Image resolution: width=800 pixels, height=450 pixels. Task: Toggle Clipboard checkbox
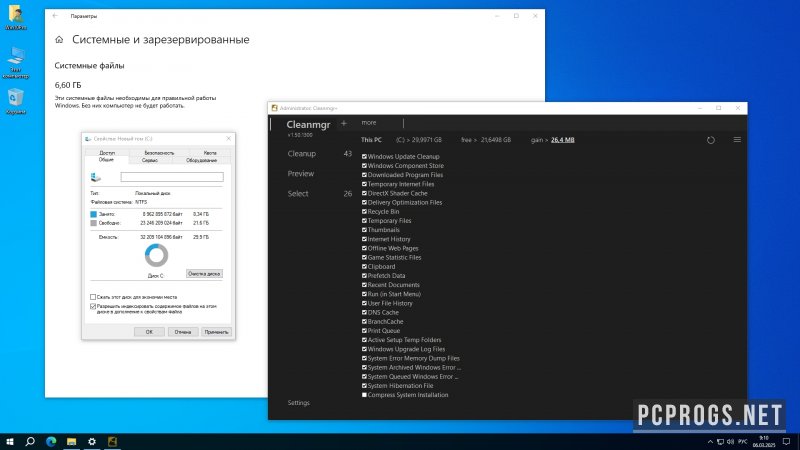click(364, 266)
